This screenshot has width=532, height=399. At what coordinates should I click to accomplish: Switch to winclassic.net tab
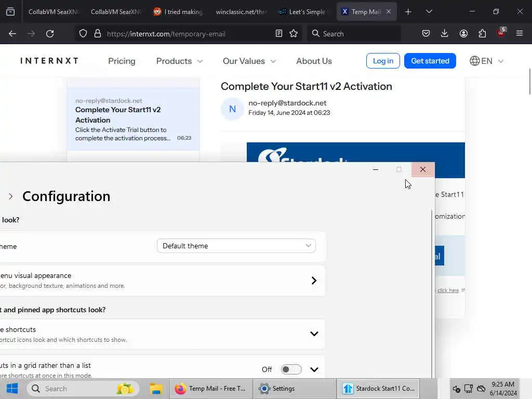point(241,11)
